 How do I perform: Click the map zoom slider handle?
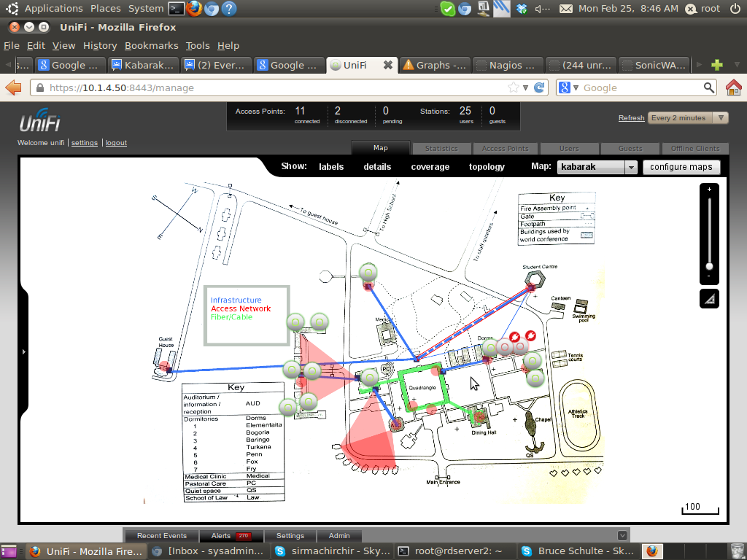(709, 266)
